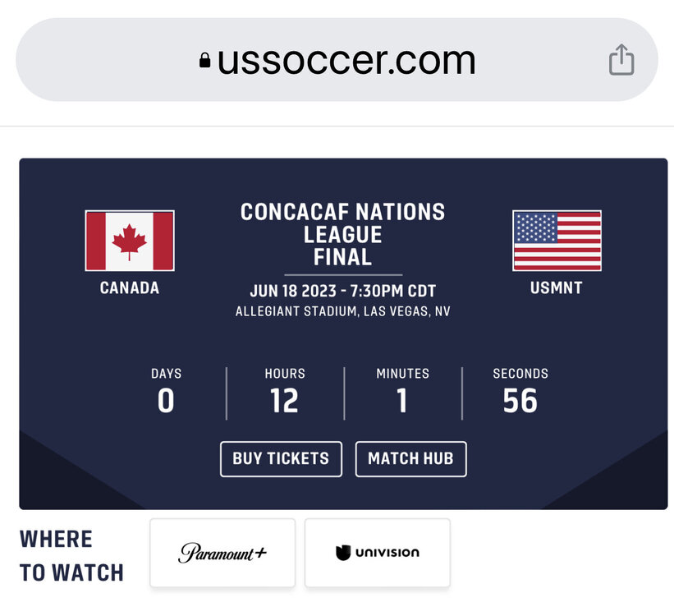
Task: Click the United States flag icon
Action: click(557, 241)
